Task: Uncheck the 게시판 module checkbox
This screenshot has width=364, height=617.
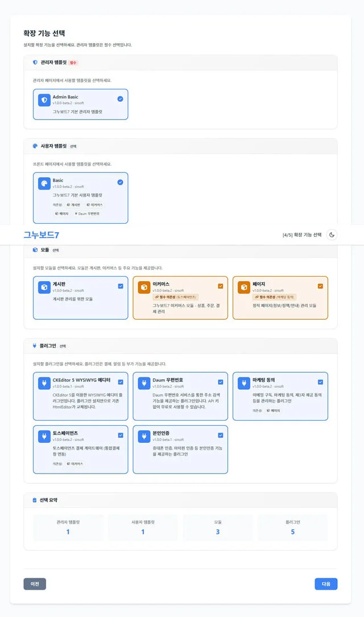Action: [121, 286]
